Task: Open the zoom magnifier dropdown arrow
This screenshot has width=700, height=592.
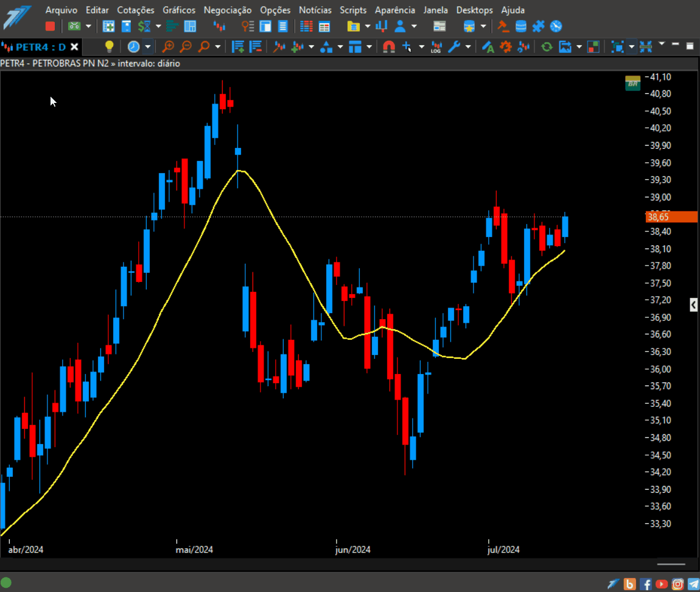Action: pyautogui.click(x=218, y=46)
